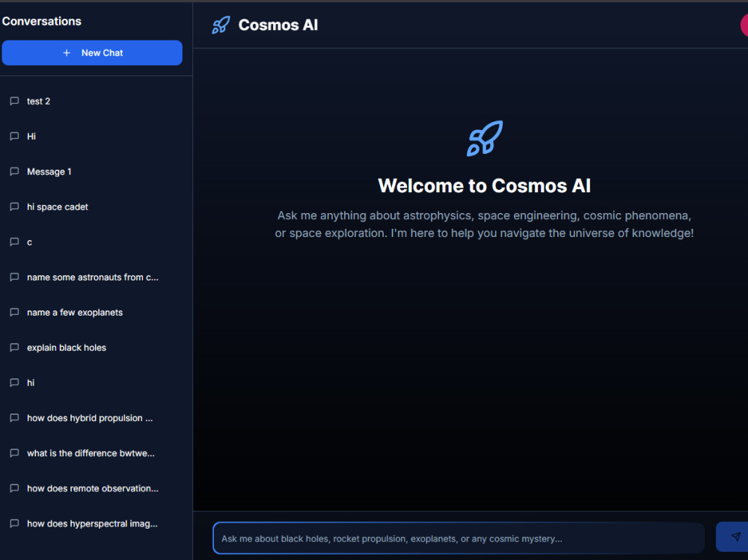Click the chat icon beside capitalized 'Hi'
Image resolution: width=748 pixels, height=560 pixels.
[x=14, y=136]
